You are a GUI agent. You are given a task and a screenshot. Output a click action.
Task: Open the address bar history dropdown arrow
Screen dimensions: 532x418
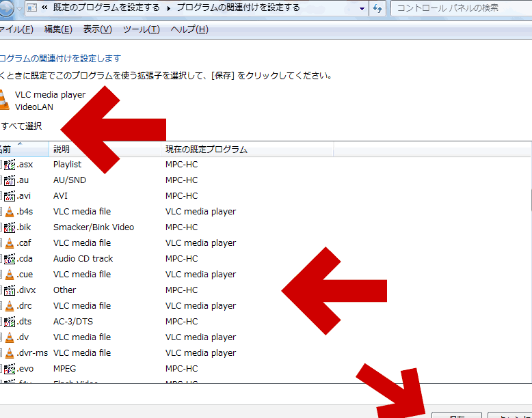(361, 8)
